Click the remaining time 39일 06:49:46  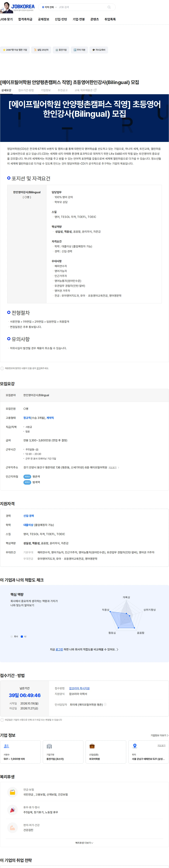[x=25, y=695]
